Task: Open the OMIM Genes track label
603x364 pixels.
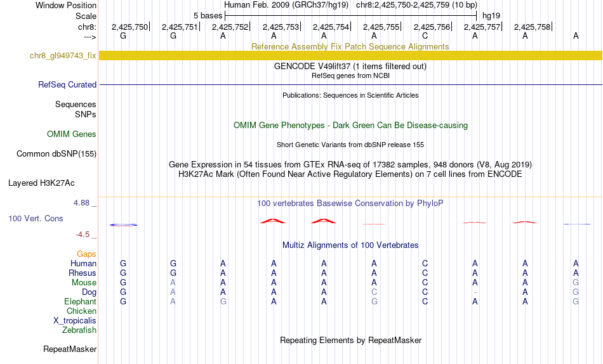Action: [x=72, y=134]
